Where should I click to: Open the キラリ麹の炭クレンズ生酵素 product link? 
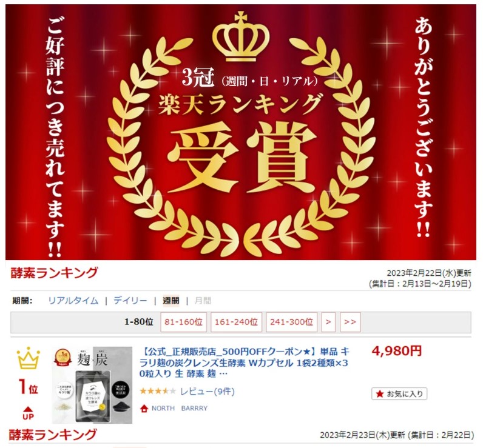(245, 363)
